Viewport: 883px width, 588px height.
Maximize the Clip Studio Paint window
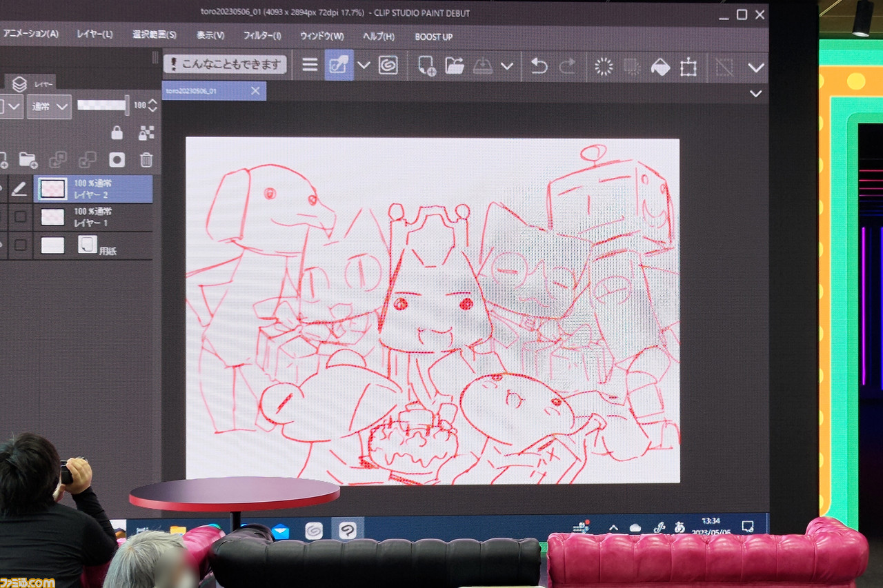[742, 14]
